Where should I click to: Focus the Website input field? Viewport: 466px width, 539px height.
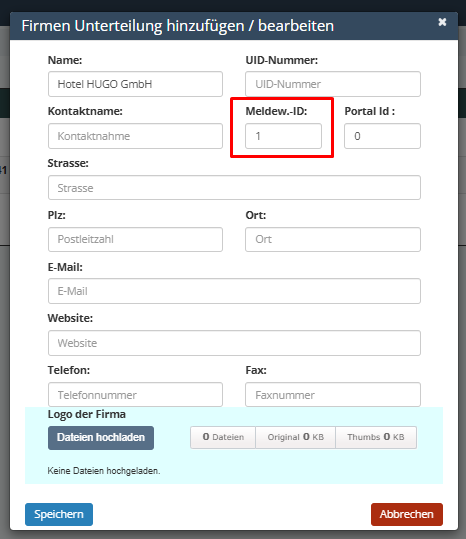pos(234,343)
